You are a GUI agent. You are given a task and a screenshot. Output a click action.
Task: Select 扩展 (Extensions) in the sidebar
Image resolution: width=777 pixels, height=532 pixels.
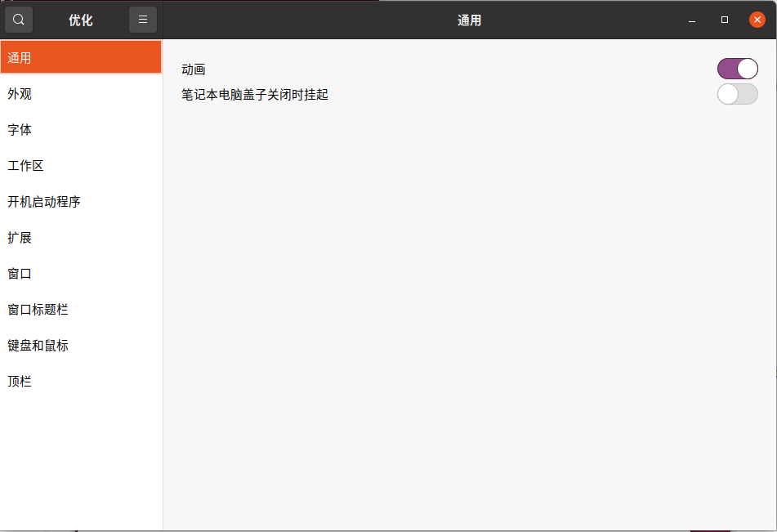pyautogui.click(x=19, y=237)
